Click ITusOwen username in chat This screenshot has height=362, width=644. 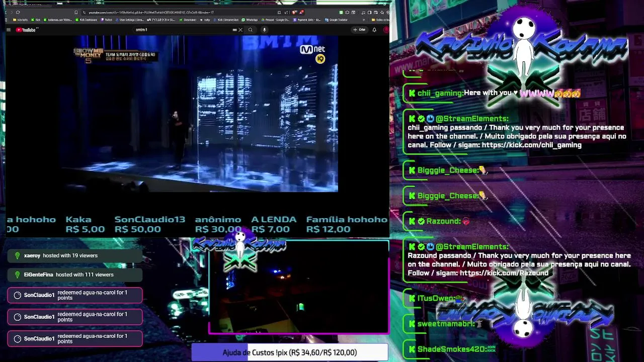(x=436, y=298)
